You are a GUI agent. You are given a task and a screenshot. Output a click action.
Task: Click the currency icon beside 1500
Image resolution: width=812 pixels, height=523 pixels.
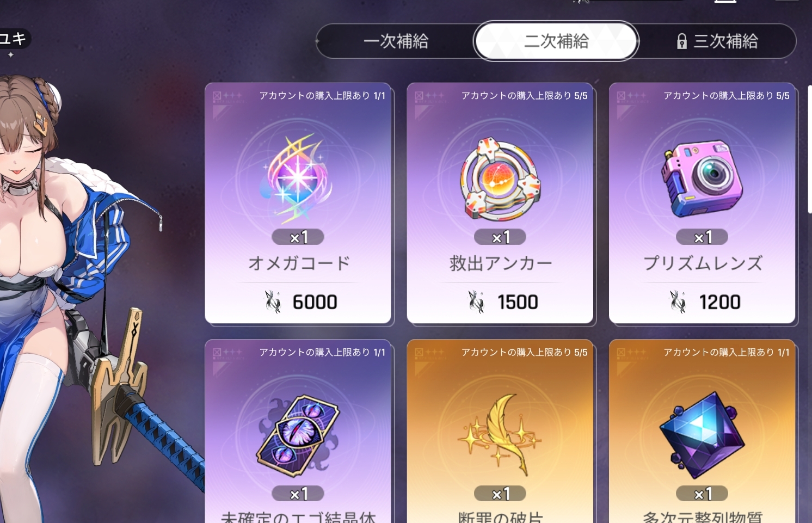(x=476, y=302)
